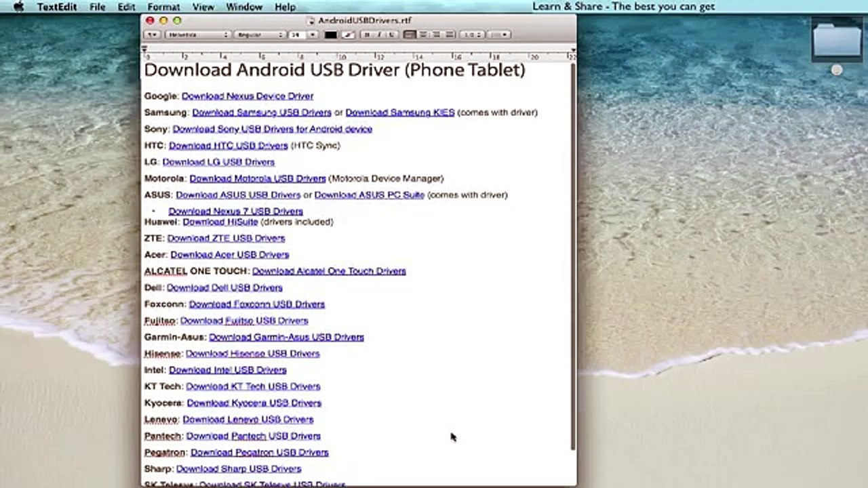Open the File menu

pyautogui.click(x=97, y=7)
